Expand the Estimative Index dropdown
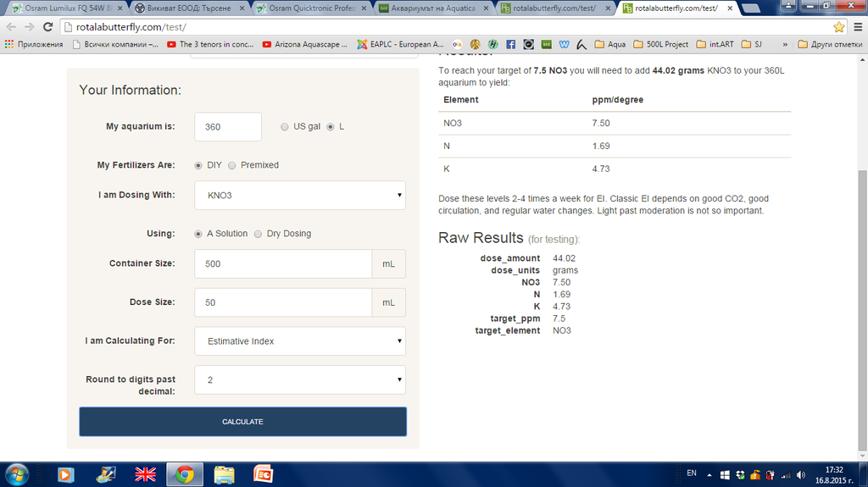The height and width of the screenshot is (487, 868). (300, 341)
